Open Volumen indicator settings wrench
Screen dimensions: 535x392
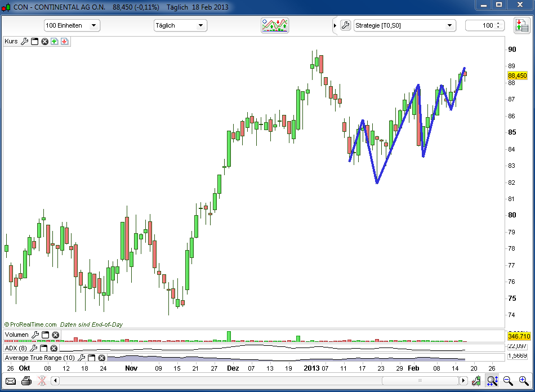pyautogui.click(x=35, y=335)
